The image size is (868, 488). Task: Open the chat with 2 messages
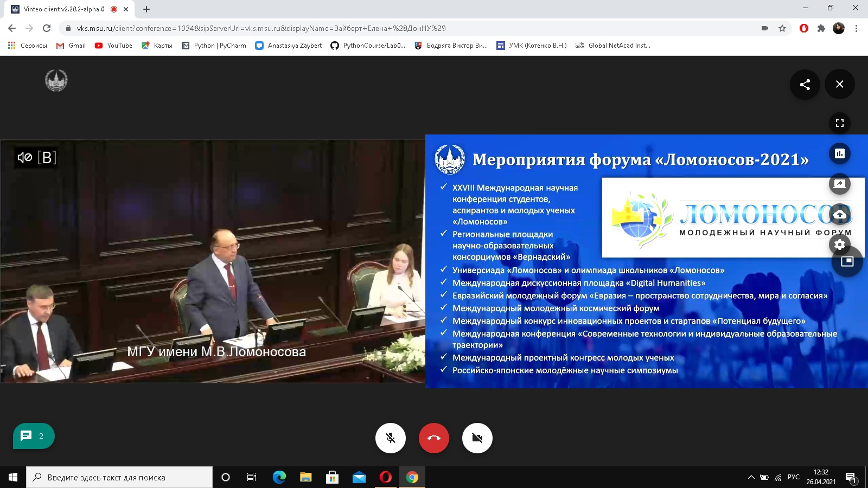[x=34, y=436]
